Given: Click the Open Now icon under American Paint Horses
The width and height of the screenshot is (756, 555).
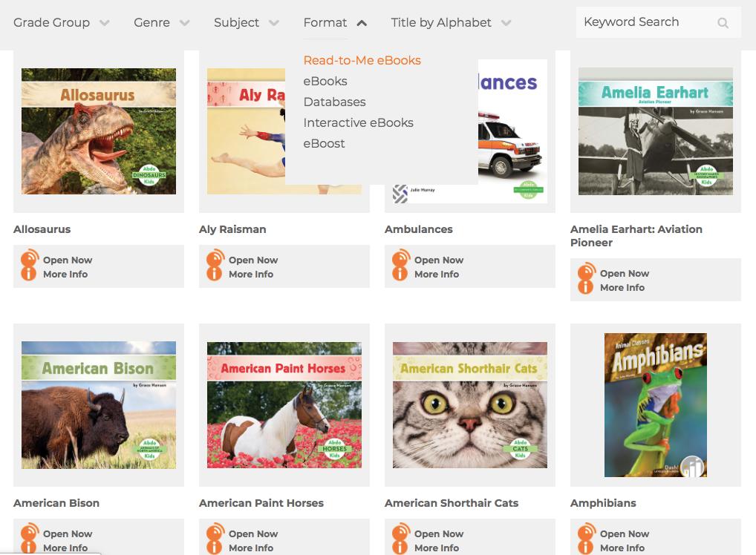Looking at the screenshot, I should tap(215, 533).
